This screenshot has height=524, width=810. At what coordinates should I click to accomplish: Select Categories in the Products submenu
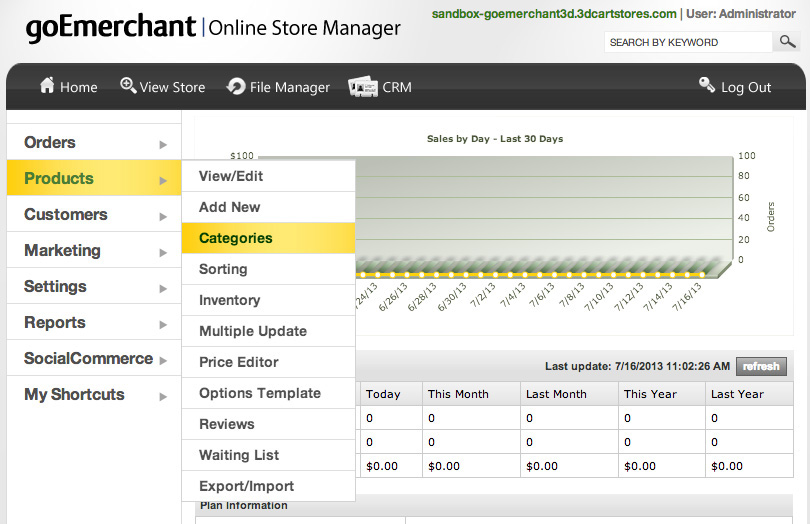point(269,238)
